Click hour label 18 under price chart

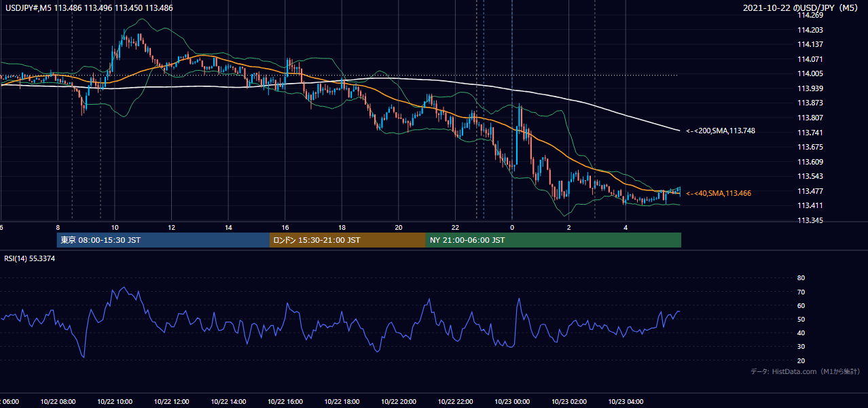(342, 228)
